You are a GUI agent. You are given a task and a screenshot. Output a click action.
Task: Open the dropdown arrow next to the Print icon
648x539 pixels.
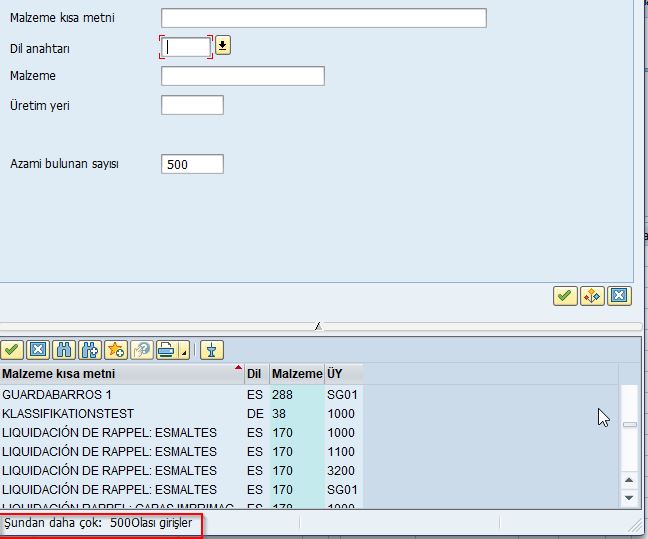(183, 351)
